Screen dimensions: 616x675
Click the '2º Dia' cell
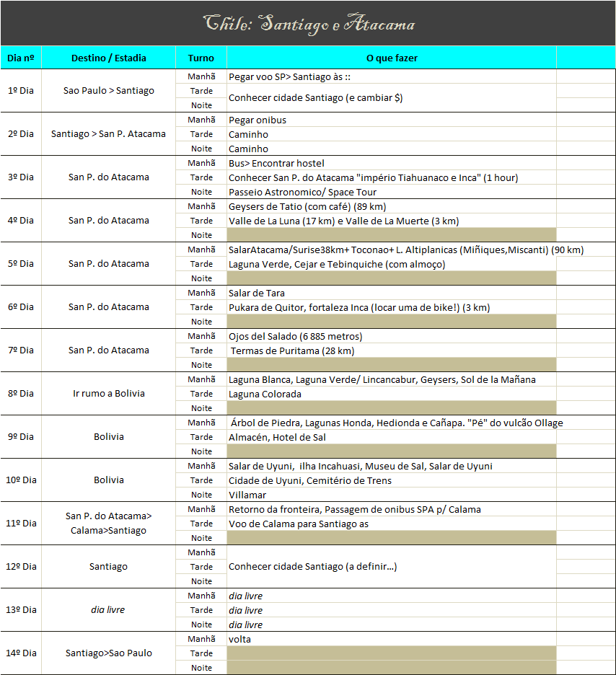point(21,134)
